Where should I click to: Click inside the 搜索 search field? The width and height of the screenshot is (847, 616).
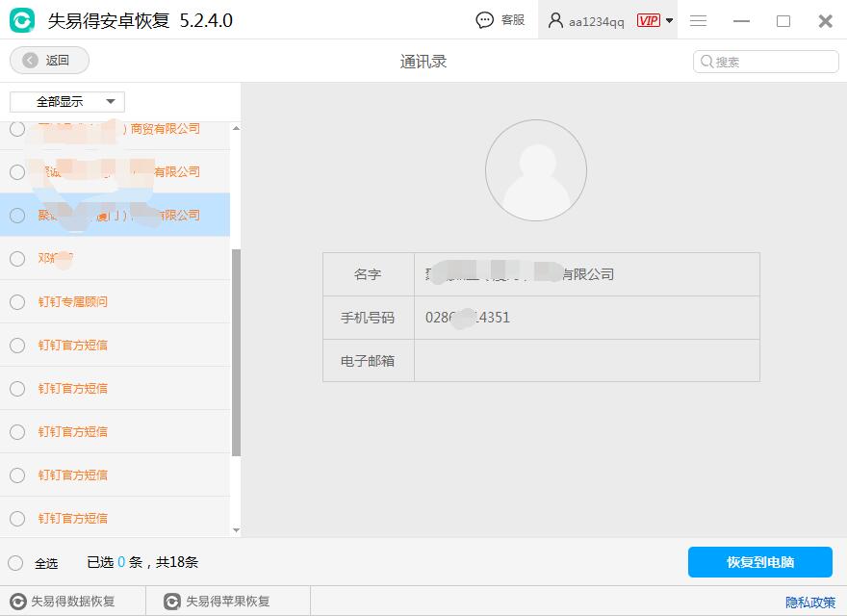[770, 61]
